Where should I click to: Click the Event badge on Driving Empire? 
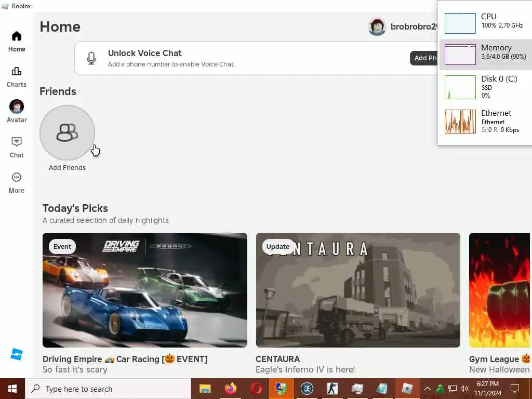pos(62,247)
